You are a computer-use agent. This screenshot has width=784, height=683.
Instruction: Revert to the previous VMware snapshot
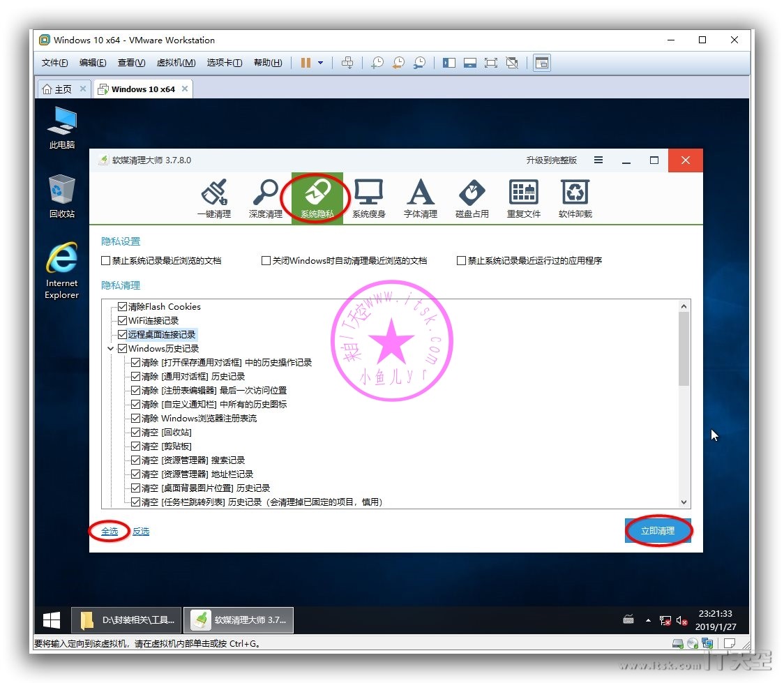click(398, 63)
